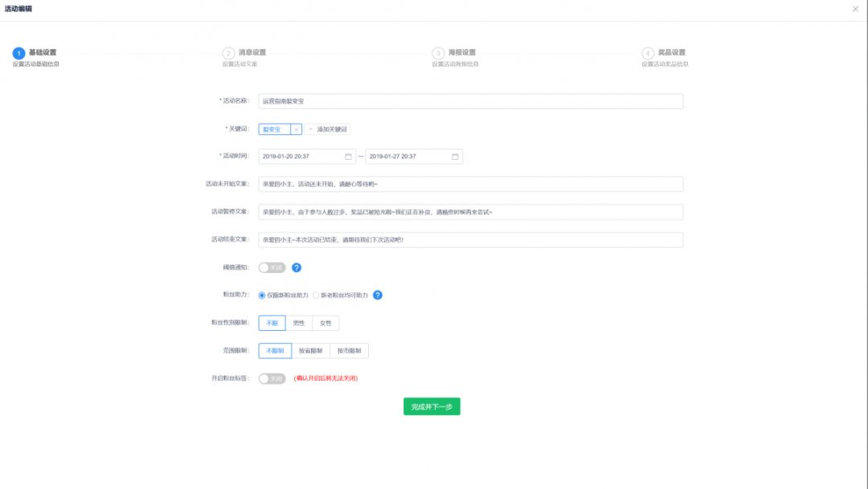Viewport: 868px width, 489px height.
Task: Select the 仅限新粉丝助力 radio option
Action: (262, 295)
